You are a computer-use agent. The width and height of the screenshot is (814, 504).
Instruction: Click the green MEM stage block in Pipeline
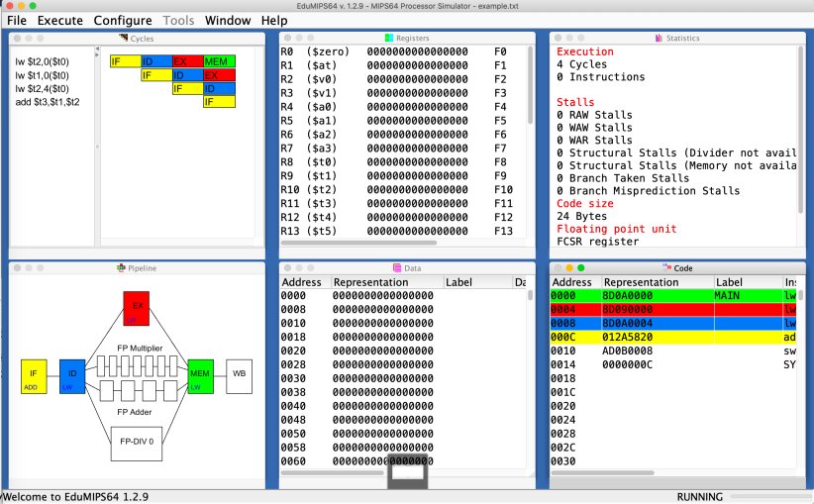coord(201,376)
